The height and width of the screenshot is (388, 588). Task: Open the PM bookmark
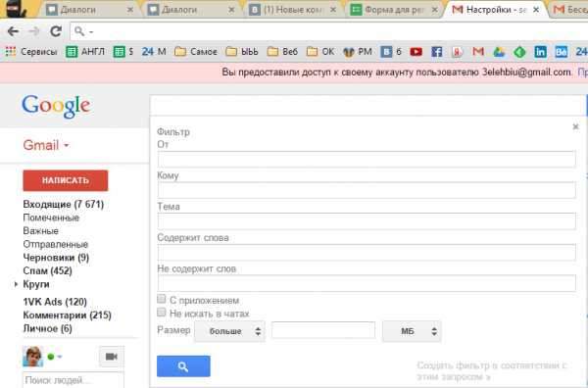point(358,52)
